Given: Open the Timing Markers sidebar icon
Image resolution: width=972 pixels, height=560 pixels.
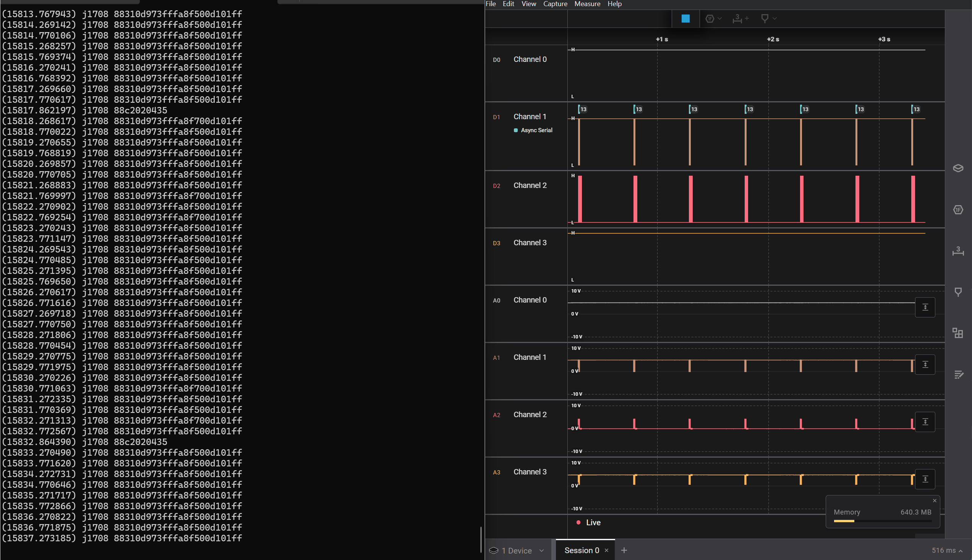Looking at the screenshot, I should pyautogui.click(x=958, y=292).
